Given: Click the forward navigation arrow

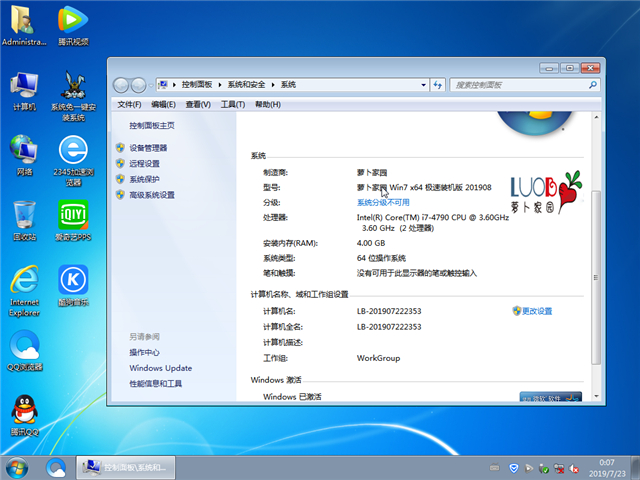Looking at the screenshot, I should click(x=138, y=85).
